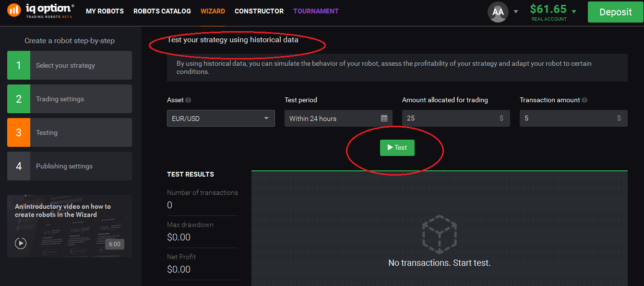Open the Robots Catalog tab
The image size is (644, 286).
162,11
